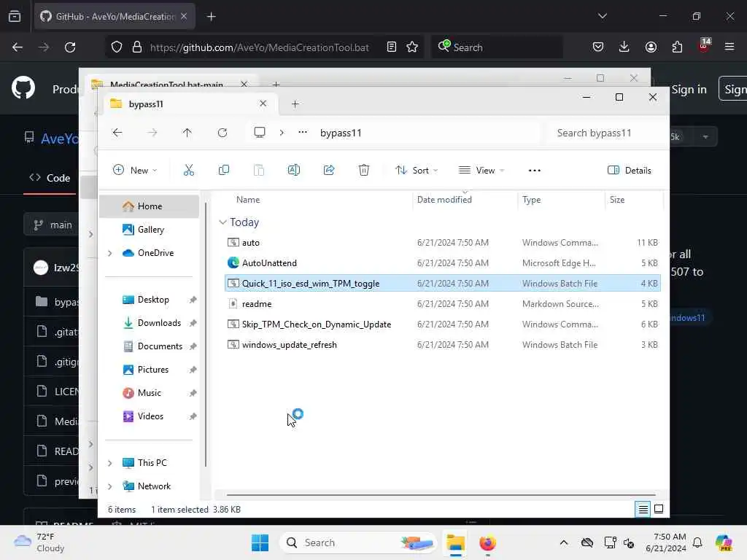This screenshot has height=560, width=747.
Task: Sort by Date modified column header
Action: [444, 200]
